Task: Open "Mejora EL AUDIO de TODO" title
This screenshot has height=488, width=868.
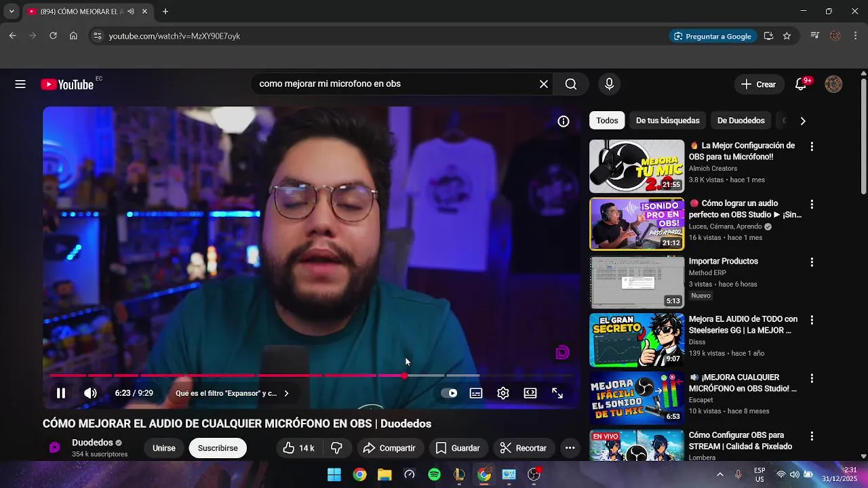Action: [x=743, y=325]
